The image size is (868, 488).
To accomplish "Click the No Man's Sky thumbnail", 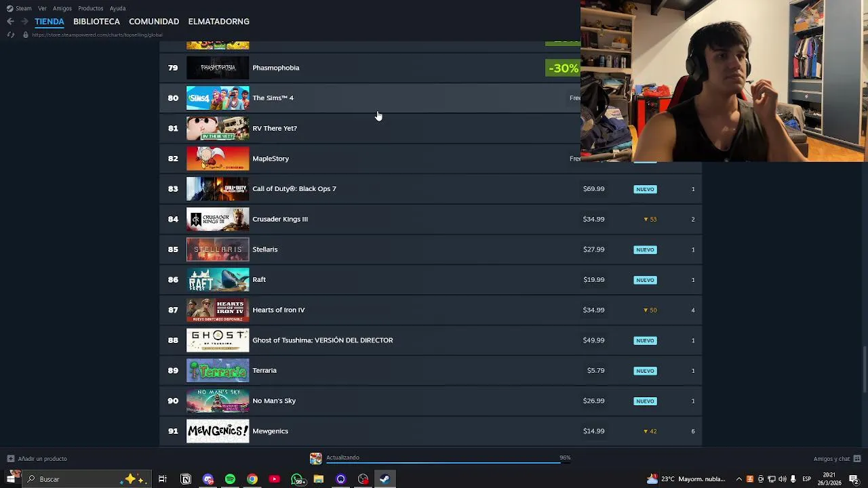I will 218,401.
